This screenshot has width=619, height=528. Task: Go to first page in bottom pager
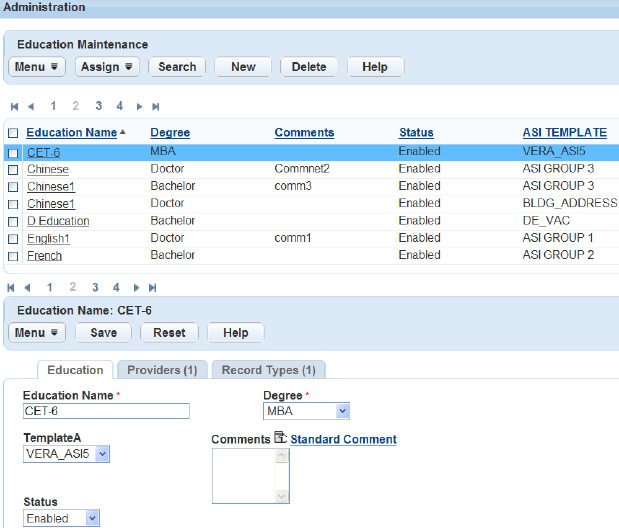[x=11, y=287]
